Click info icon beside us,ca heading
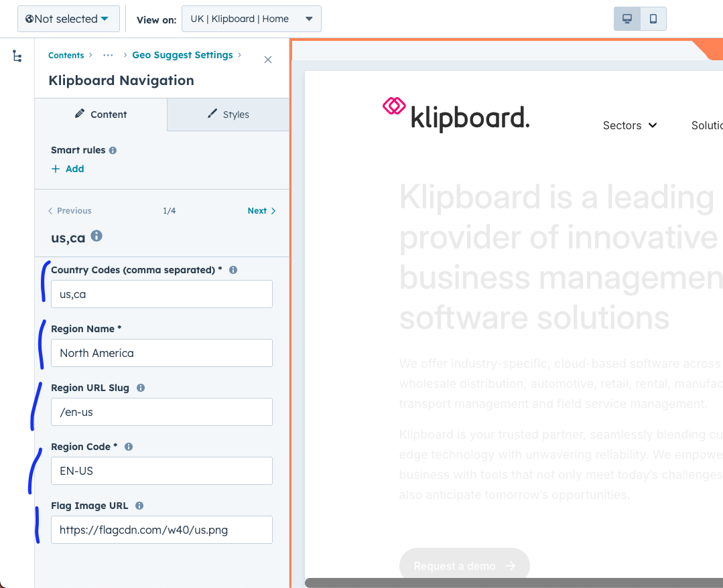723x588 pixels. tap(96, 236)
